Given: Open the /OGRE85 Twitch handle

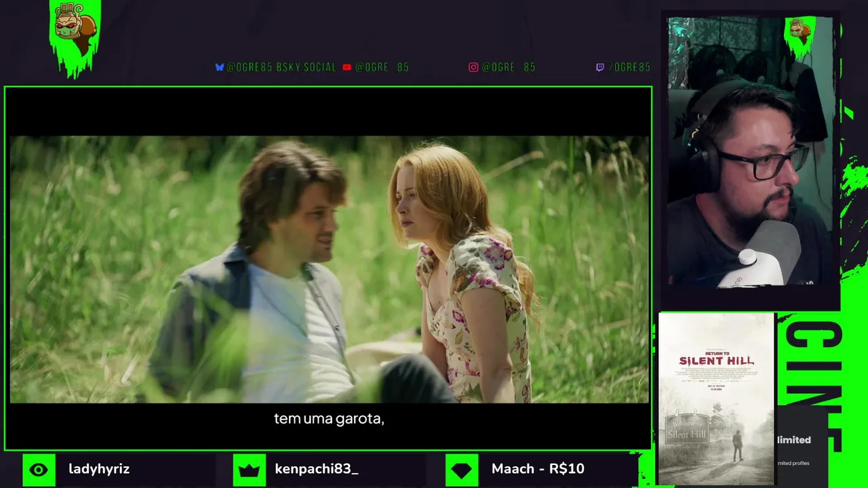Looking at the screenshot, I should click(629, 67).
